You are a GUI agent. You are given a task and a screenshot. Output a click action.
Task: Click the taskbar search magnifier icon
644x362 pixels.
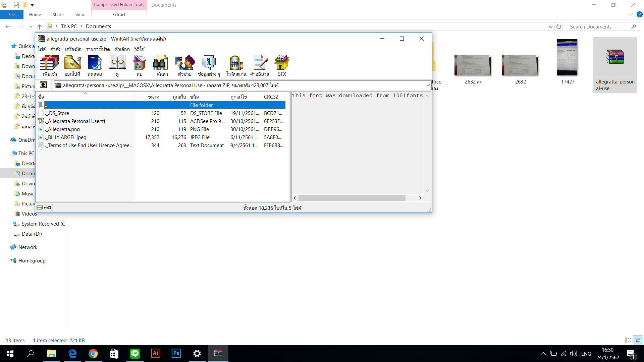pos(31,354)
